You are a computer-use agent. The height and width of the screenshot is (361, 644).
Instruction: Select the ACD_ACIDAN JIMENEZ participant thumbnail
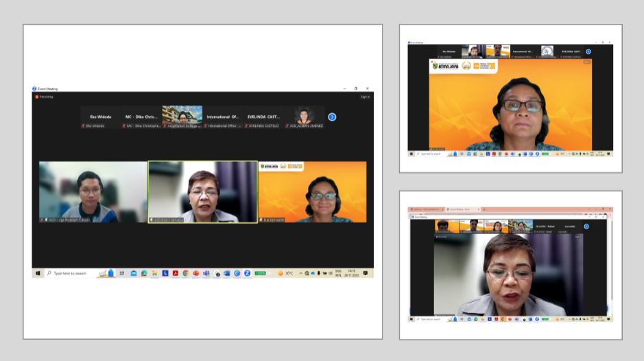click(304, 117)
